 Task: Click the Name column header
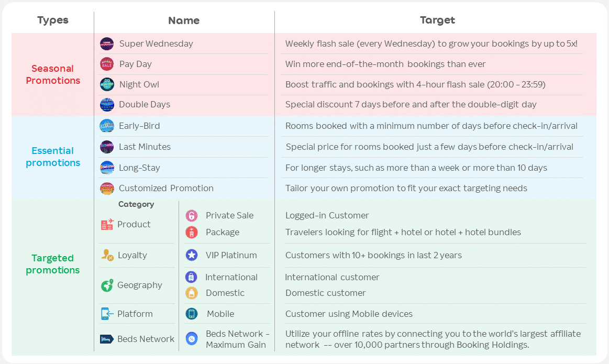184,21
